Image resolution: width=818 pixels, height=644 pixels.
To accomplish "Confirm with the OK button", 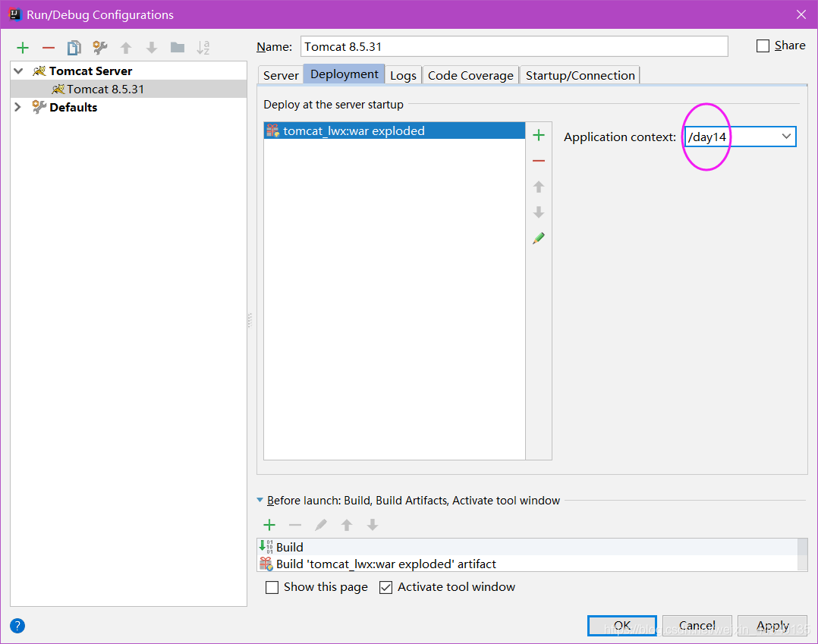I will click(622, 625).
